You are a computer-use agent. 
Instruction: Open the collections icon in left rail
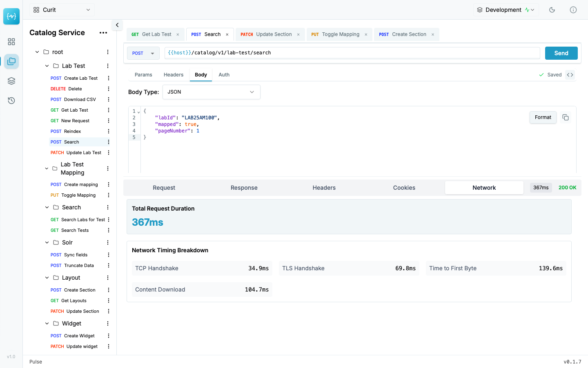pos(11,61)
